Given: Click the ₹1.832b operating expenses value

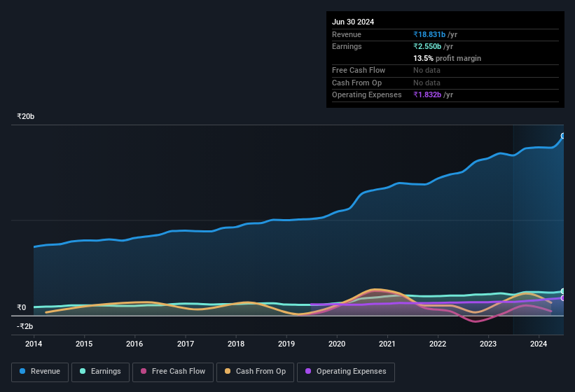Looking at the screenshot, I should [x=427, y=94].
